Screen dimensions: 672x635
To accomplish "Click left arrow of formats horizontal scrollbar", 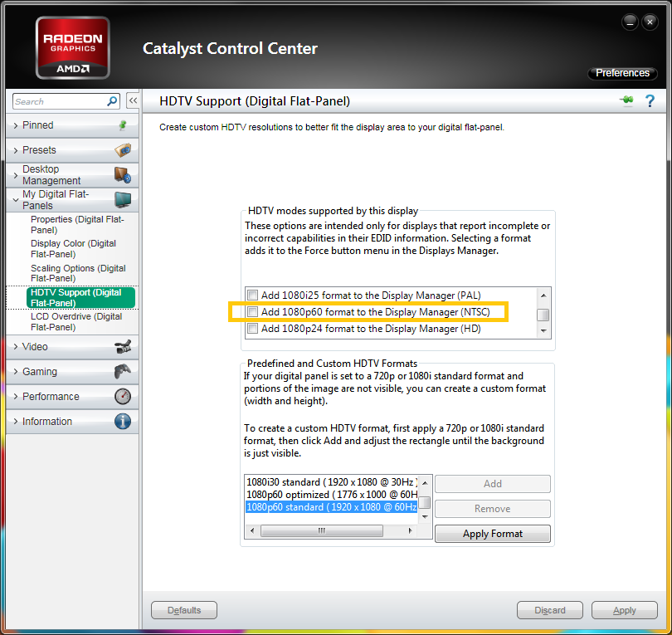I will pos(252,530).
